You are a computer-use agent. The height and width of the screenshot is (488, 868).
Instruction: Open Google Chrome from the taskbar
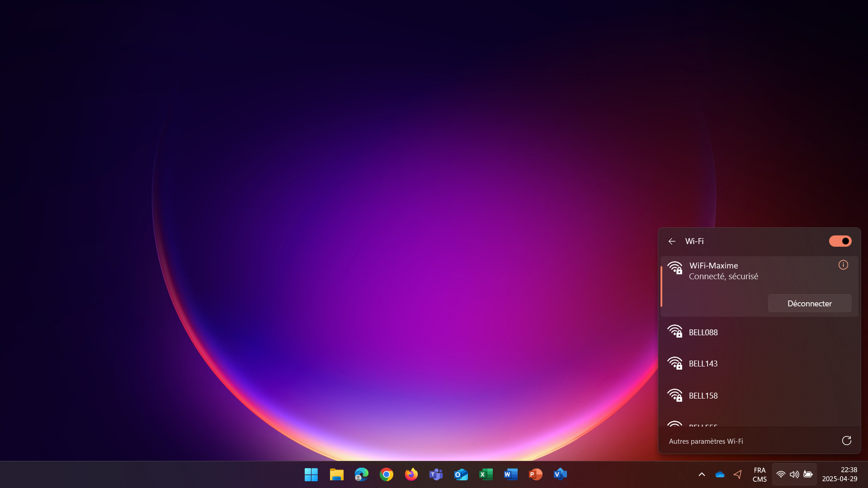tap(386, 474)
